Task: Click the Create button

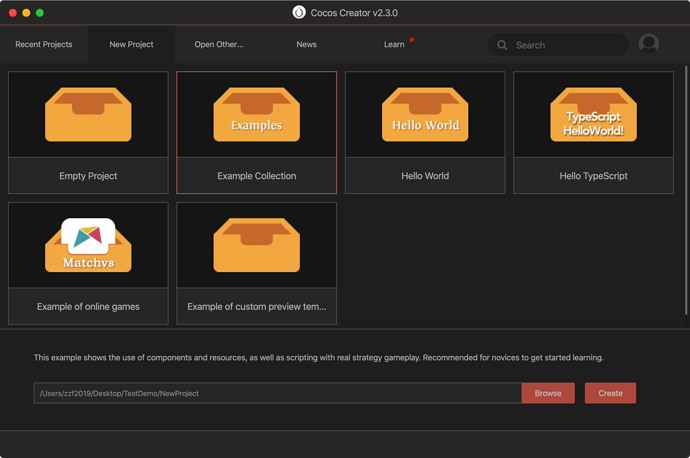Action: click(610, 393)
